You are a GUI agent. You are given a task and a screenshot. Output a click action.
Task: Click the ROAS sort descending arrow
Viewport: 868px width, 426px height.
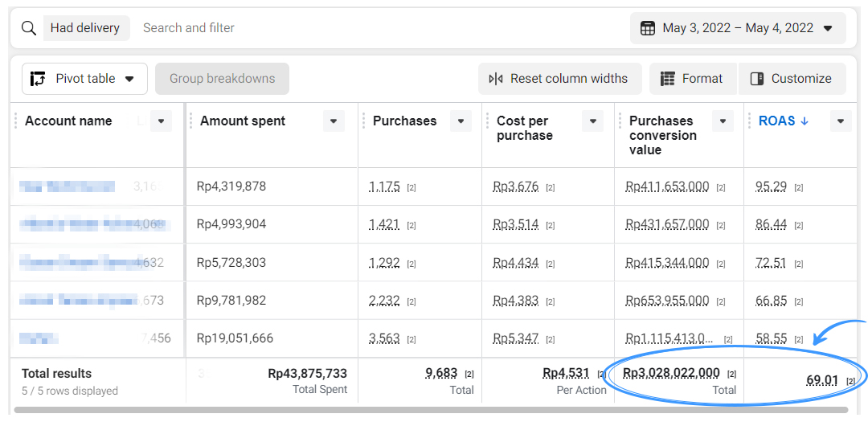click(x=805, y=121)
